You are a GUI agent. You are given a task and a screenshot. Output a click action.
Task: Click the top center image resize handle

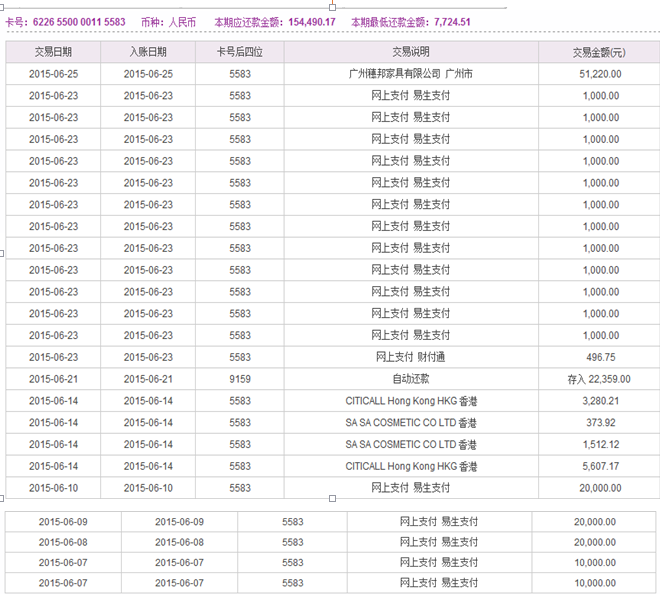[x=332, y=5]
